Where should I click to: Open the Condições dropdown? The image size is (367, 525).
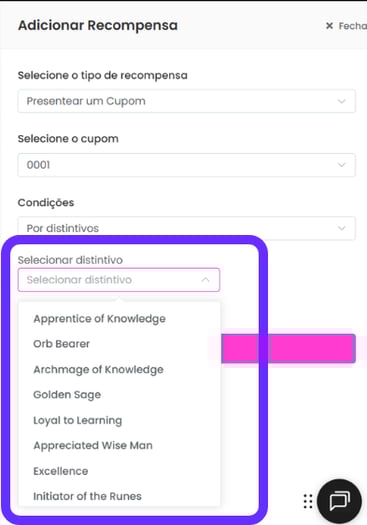click(187, 228)
